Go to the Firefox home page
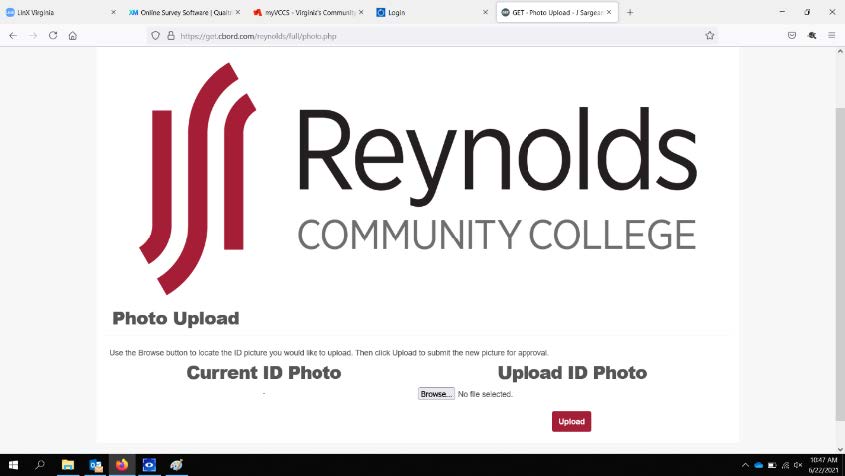Image resolution: width=845 pixels, height=476 pixels. [73, 36]
